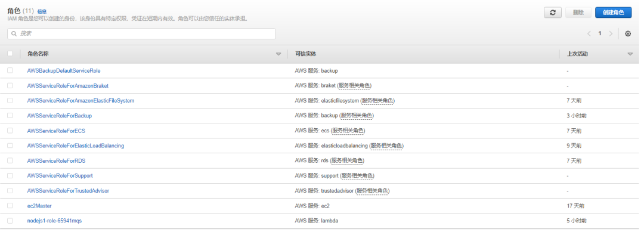Open AWSServiceRoleForAmazonElasticFileSystem role link
This screenshot has width=644, height=232.
pyautogui.click(x=80, y=101)
